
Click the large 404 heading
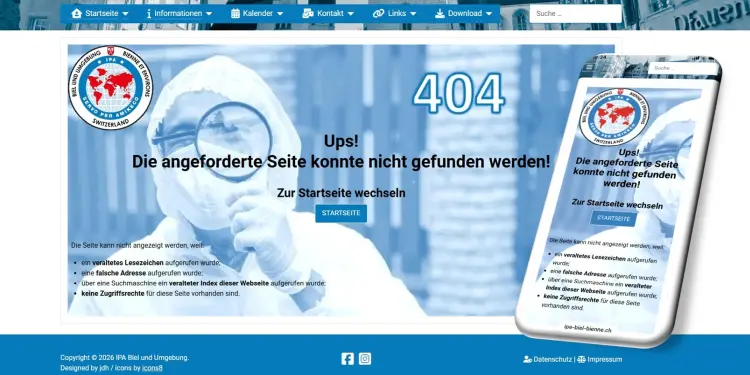[458, 94]
